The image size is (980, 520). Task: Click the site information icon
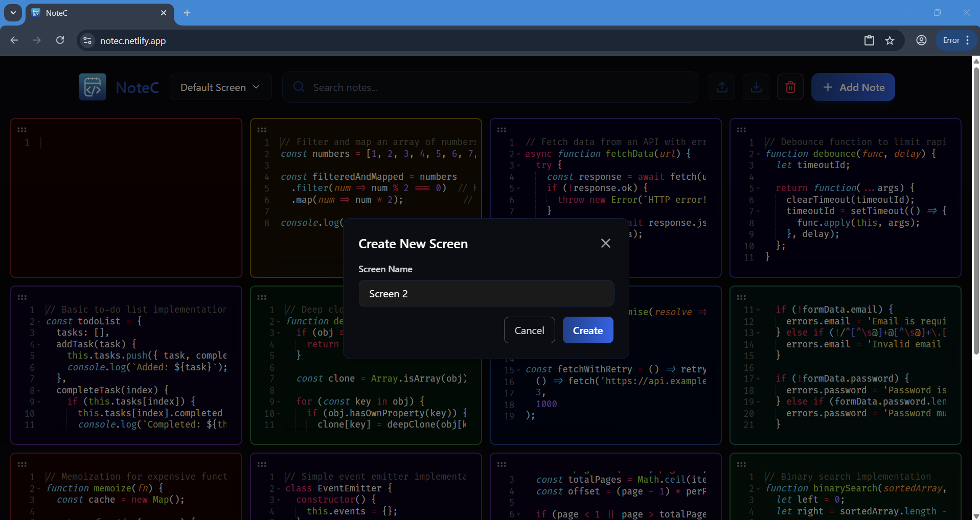(x=88, y=40)
